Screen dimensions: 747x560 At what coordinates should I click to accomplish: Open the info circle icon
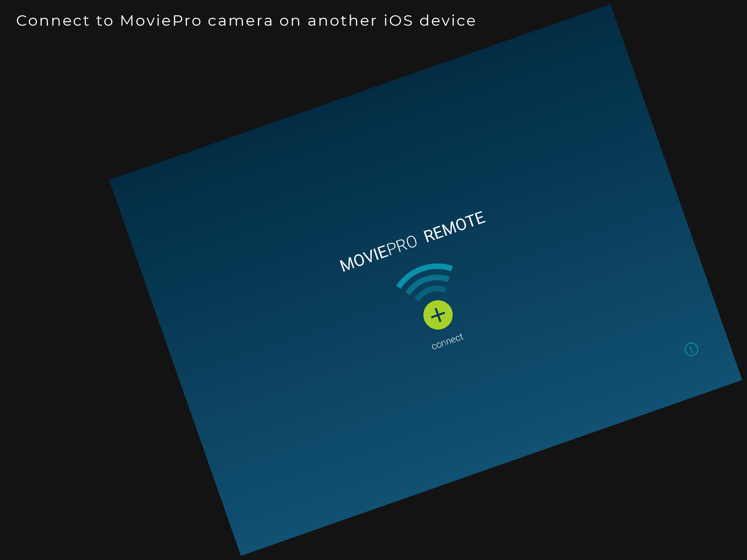(x=691, y=349)
